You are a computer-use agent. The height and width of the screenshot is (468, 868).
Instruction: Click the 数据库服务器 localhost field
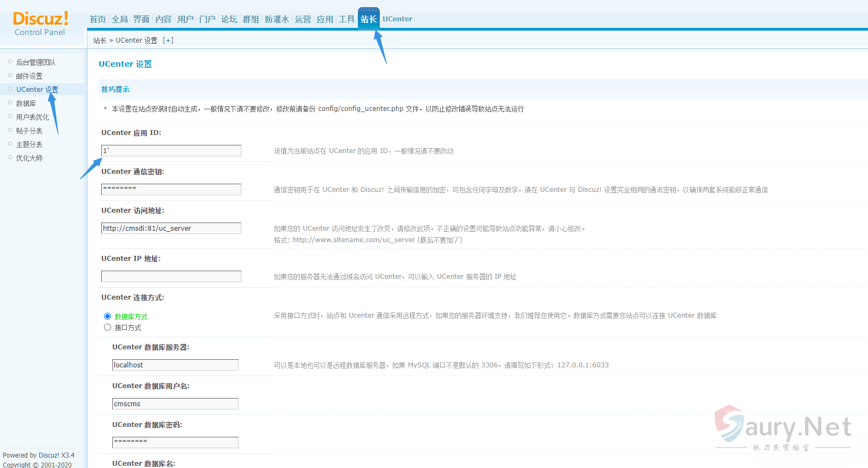pyautogui.click(x=175, y=365)
